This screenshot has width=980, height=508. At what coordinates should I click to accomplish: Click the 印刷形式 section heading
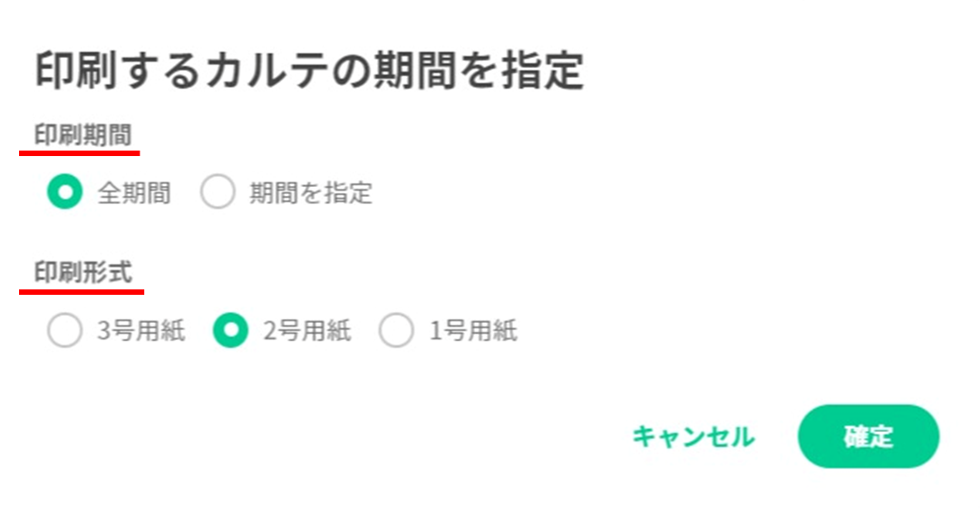(x=82, y=272)
